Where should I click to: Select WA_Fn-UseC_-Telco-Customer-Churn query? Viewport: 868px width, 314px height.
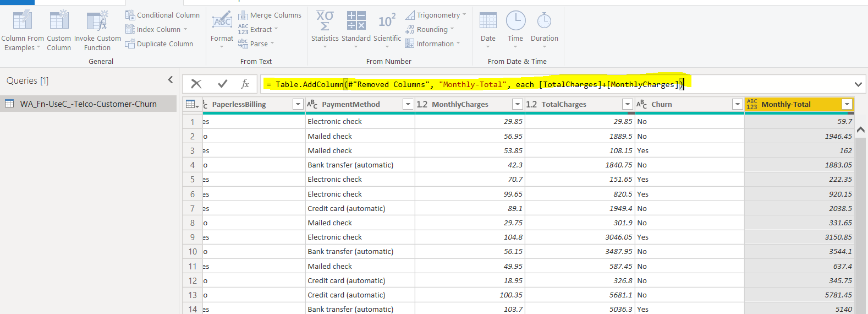(x=88, y=104)
